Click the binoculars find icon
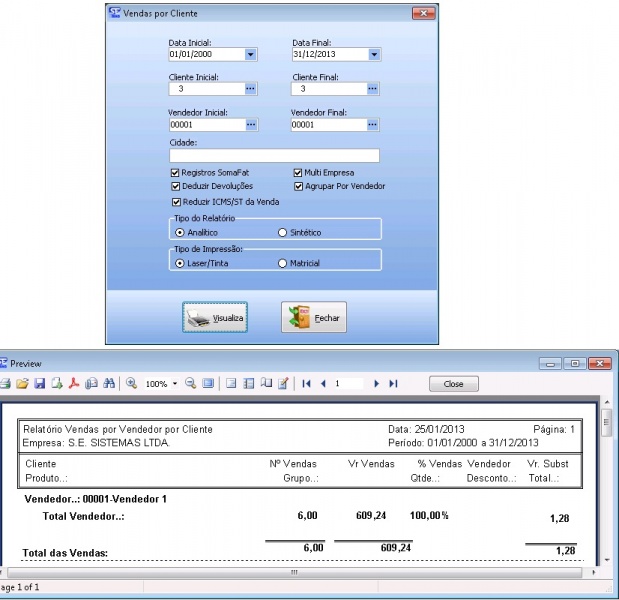Viewport: 619px width, 600px height. [x=107, y=384]
